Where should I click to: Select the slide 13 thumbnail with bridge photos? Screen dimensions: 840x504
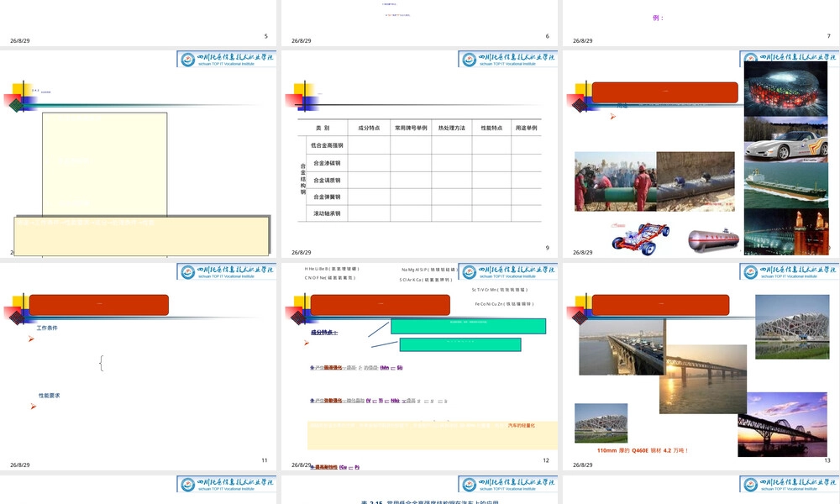pyautogui.click(x=701, y=366)
